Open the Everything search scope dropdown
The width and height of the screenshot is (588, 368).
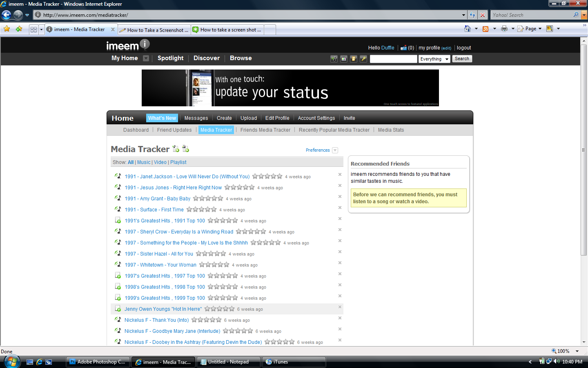434,59
